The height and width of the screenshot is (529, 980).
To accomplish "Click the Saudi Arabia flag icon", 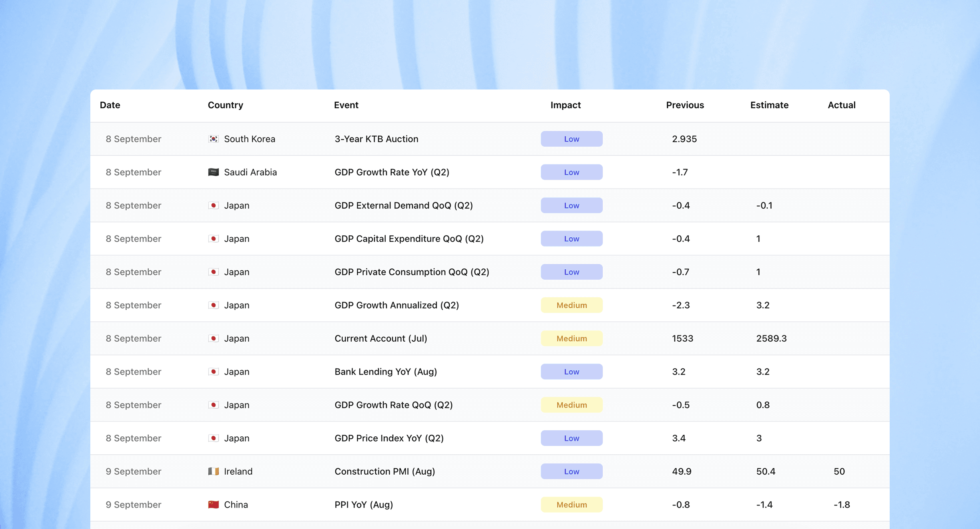I will coord(213,172).
